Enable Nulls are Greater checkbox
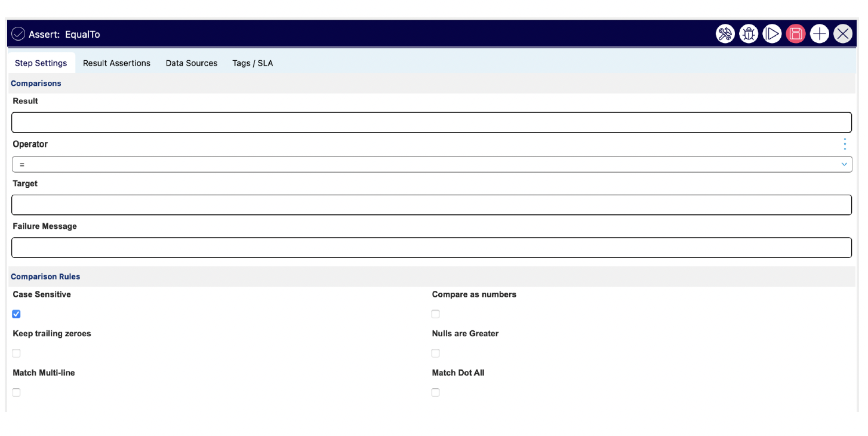 (x=435, y=353)
